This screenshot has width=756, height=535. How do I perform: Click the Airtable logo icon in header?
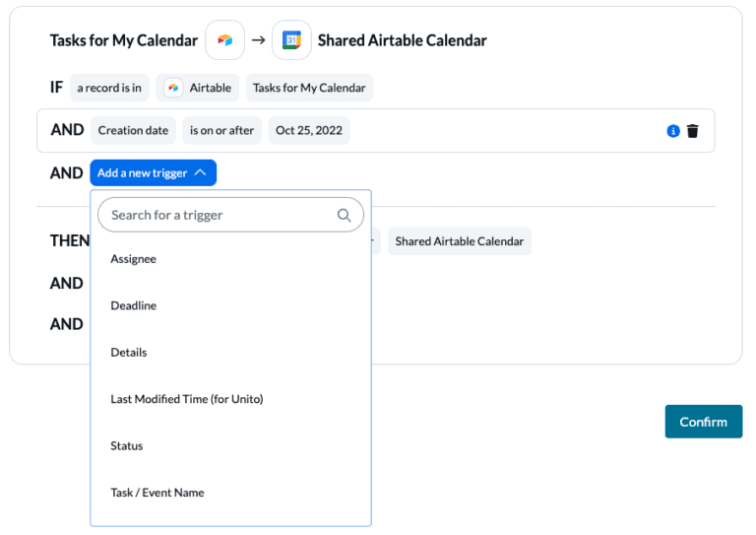pos(224,40)
